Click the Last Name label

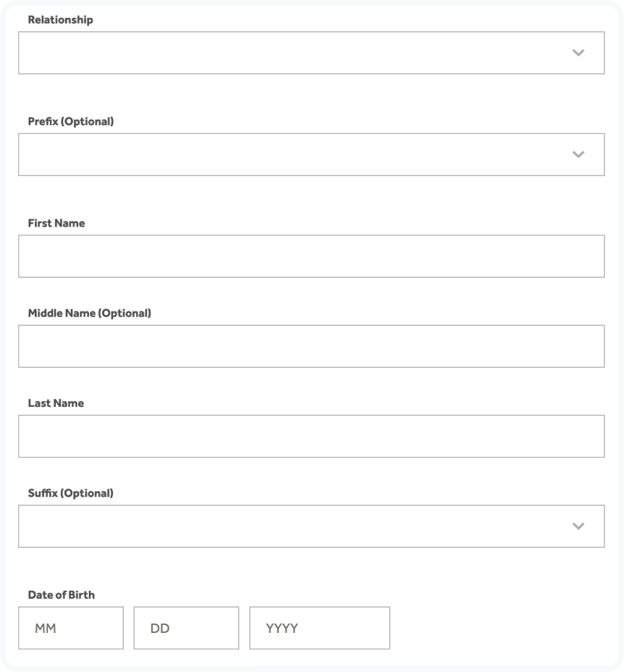pyautogui.click(x=54, y=403)
